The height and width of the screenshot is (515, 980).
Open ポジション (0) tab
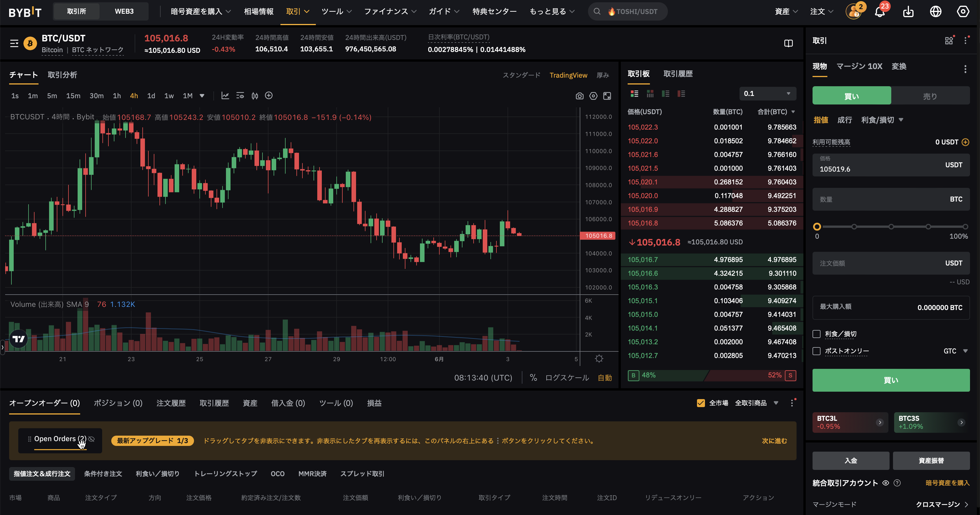118,403
